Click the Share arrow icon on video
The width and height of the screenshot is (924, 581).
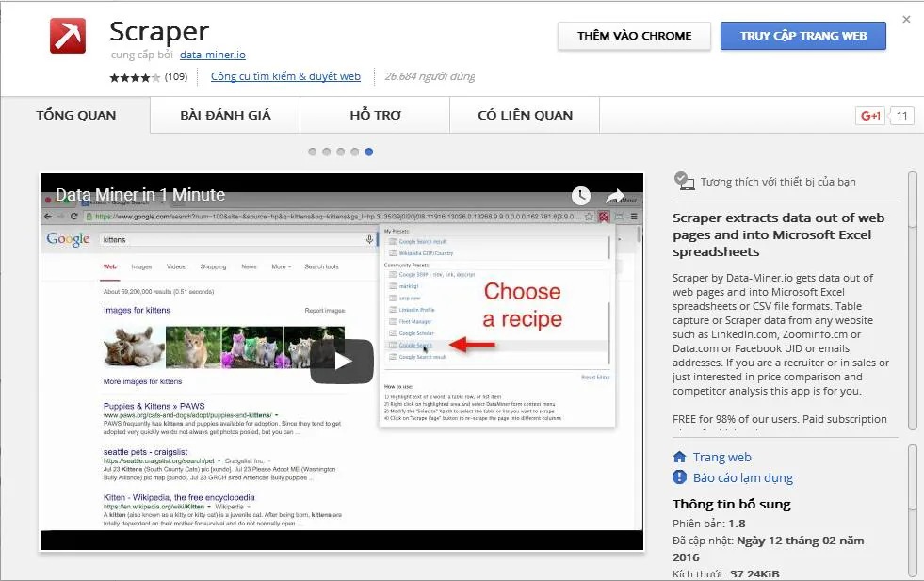tap(615, 196)
